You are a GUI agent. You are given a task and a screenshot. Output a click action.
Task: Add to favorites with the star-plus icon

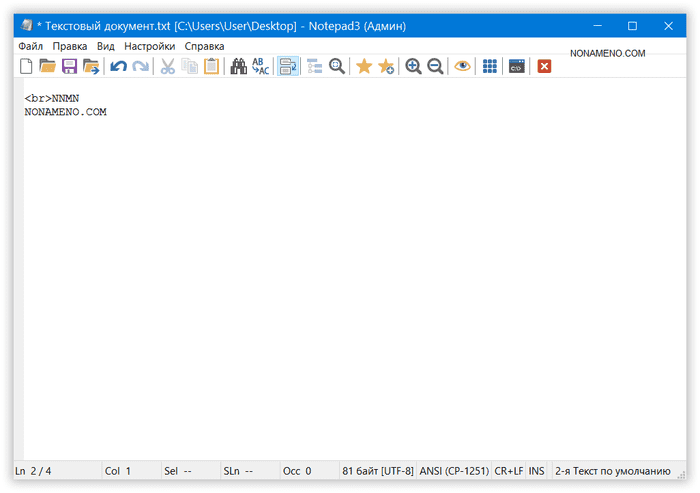point(386,66)
